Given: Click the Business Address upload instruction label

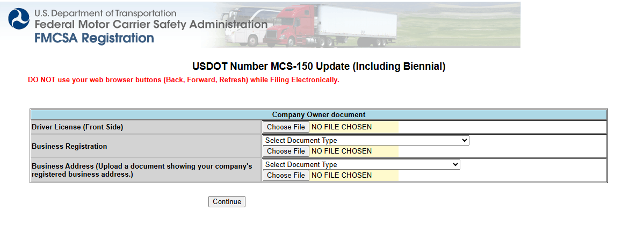Looking at the screenshot, I should click(142, 170).
